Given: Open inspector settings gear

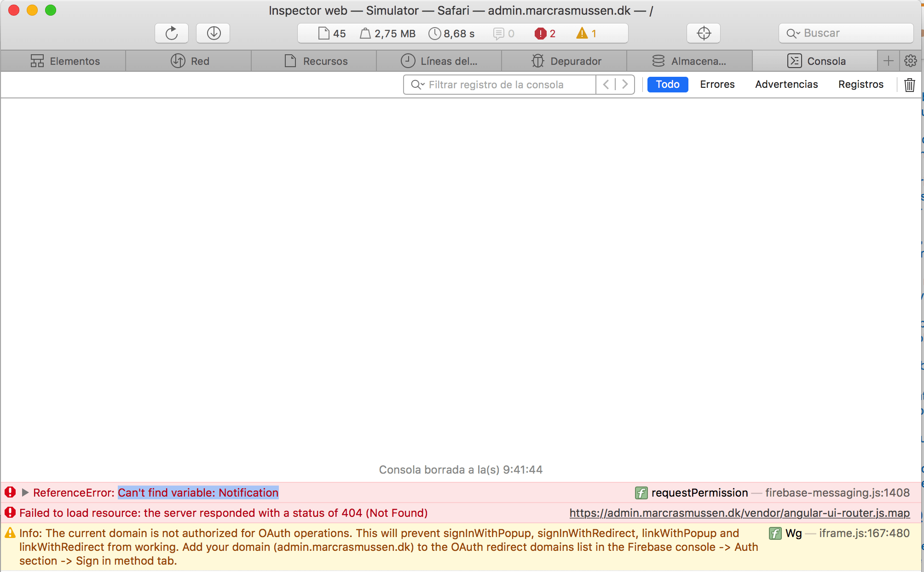Looking at the screenshot, I should (911, 61).
